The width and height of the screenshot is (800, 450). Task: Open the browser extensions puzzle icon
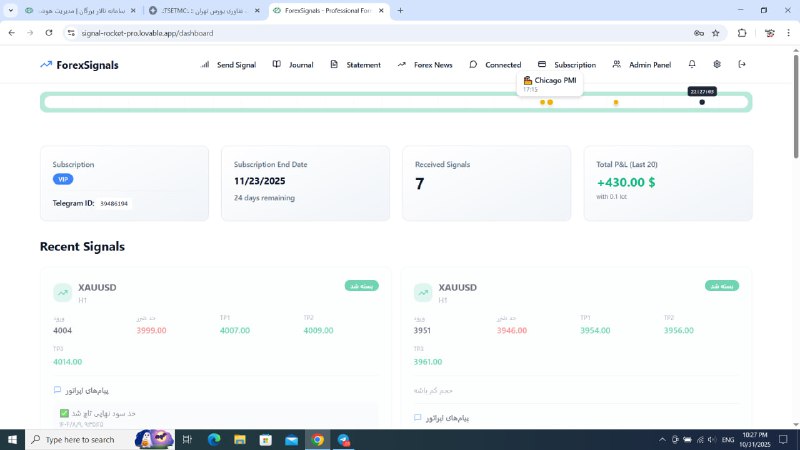pos(742,32)
